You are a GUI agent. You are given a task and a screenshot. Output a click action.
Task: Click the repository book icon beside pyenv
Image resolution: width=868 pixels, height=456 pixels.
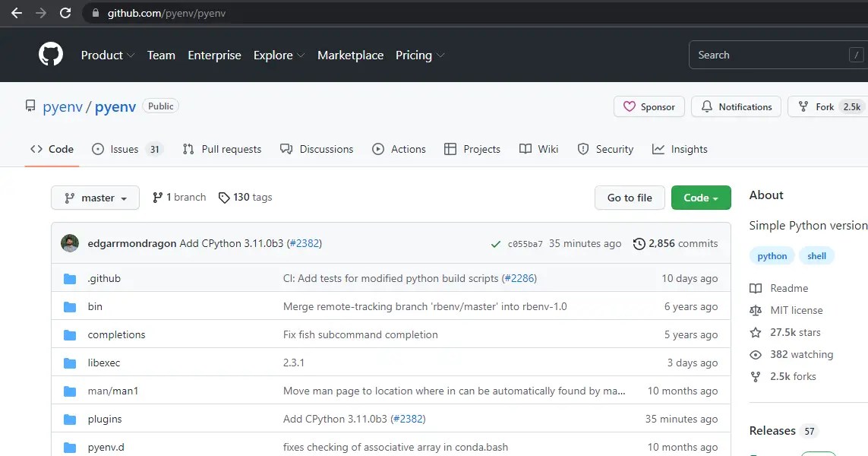pos(30,106)
